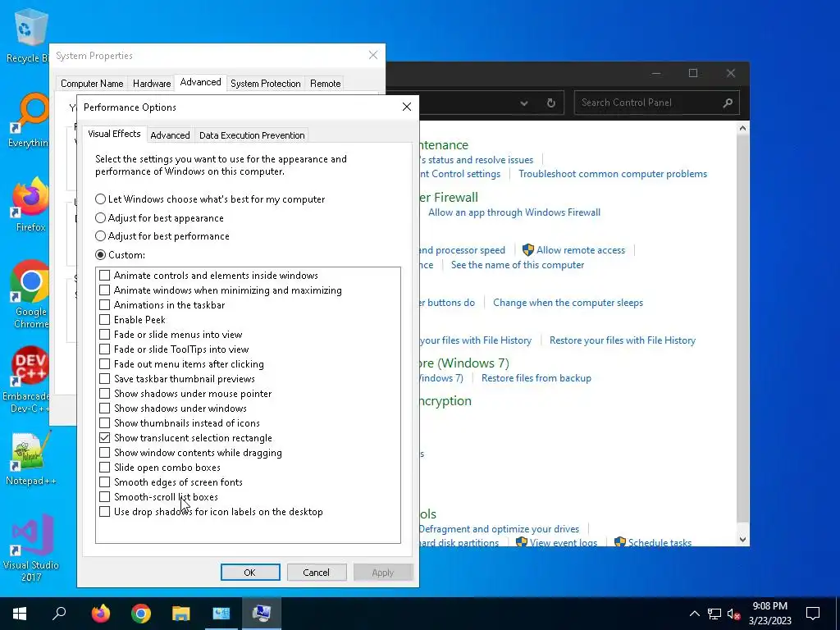This screenshot has width=840, height=630.
Task: Enable Fade or slide menus into view
Action: pos(104,335)
